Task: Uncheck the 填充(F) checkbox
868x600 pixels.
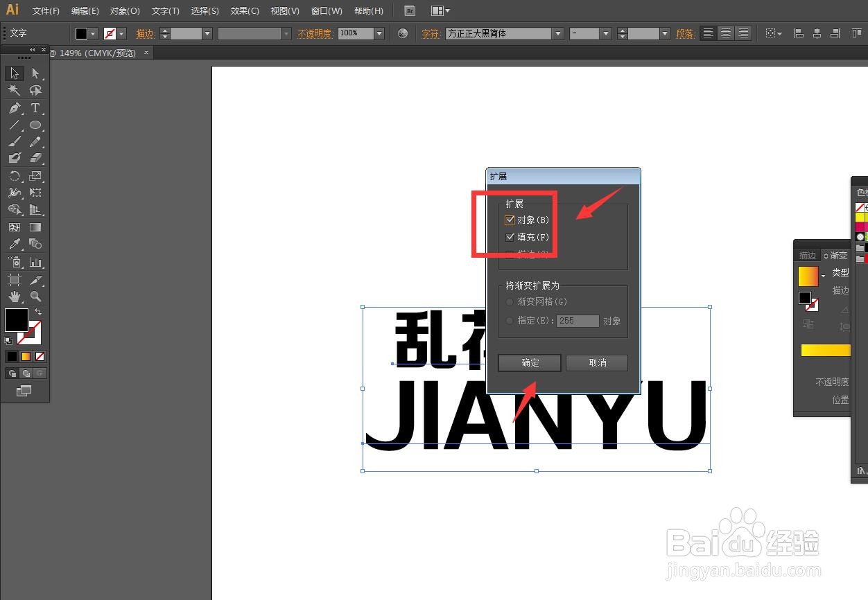Action: [x=511, y=237]
